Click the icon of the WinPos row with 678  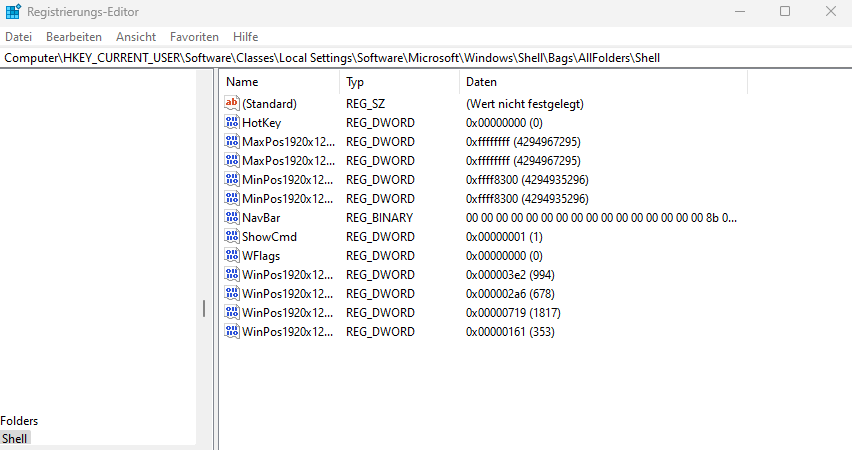[x=232, y=293]
